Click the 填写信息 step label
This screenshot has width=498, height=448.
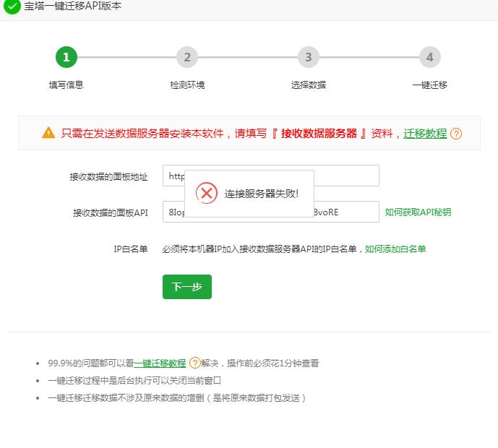point(66,85)
